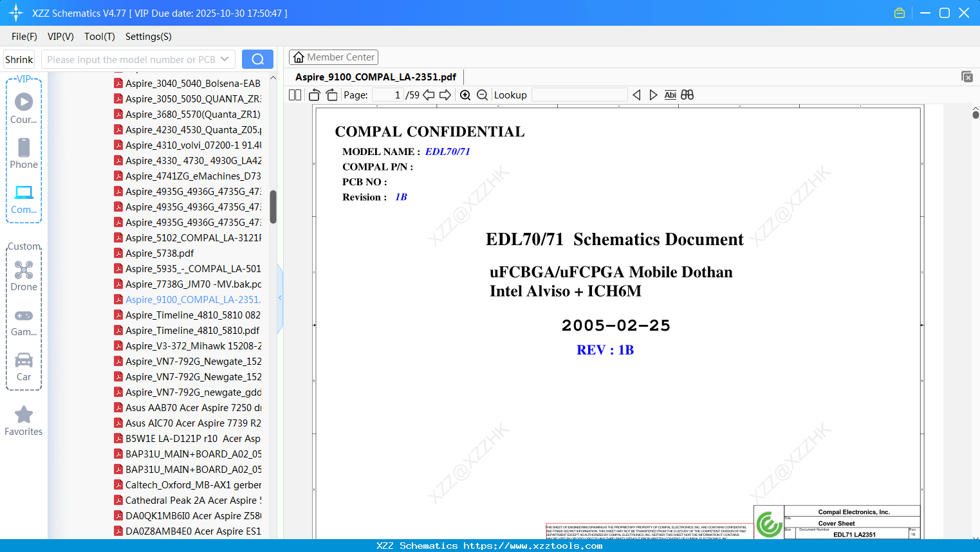Open PDF icon for Aspire_5738.pdf
This screenshot has height=552, width=980.
click(118, 253)
